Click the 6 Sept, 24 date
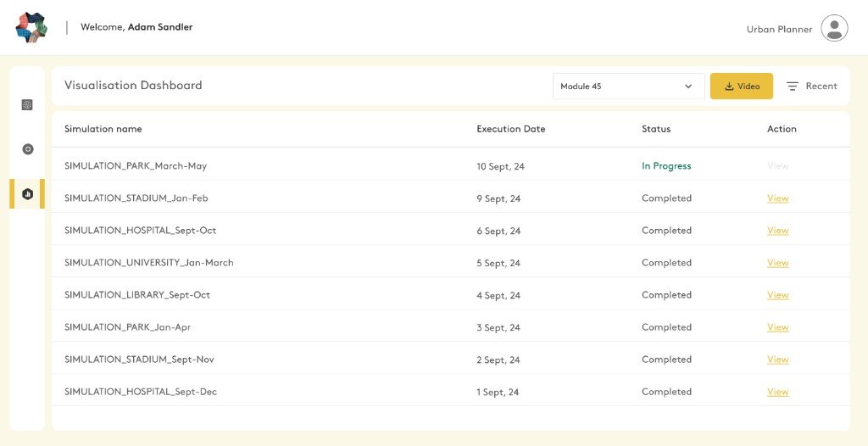Screen dimensions: 868x446 pos(498,231)
